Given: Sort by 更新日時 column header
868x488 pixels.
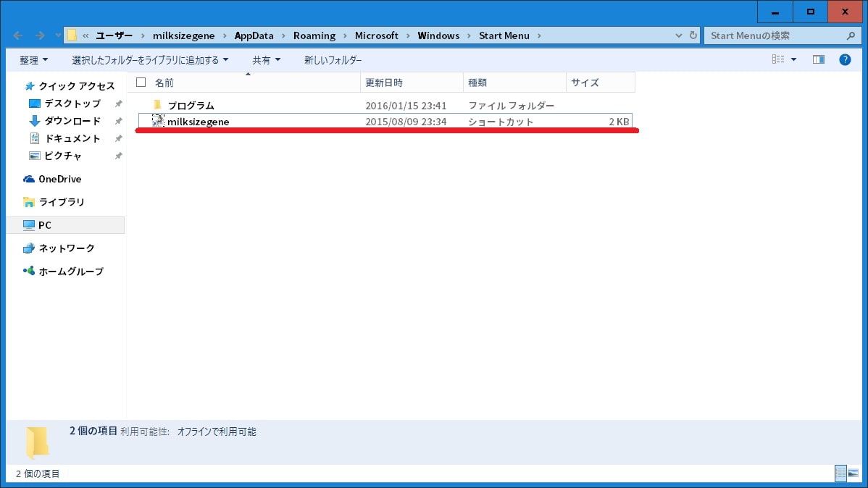Looking at the screenshot, I should click(x=384, y=83).
